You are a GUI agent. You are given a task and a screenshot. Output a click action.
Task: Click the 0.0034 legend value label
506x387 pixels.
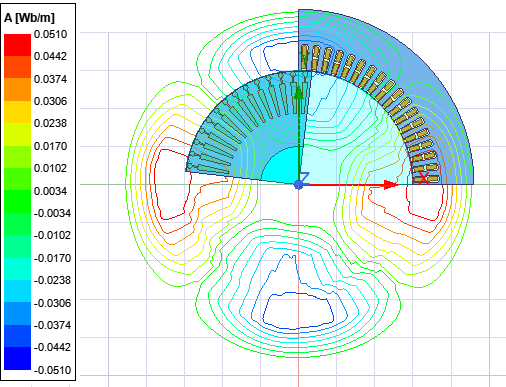[50, 191]
